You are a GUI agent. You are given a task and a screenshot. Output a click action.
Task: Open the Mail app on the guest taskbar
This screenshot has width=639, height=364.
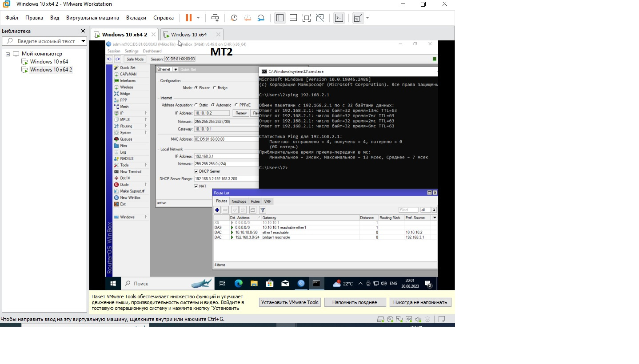285,283
